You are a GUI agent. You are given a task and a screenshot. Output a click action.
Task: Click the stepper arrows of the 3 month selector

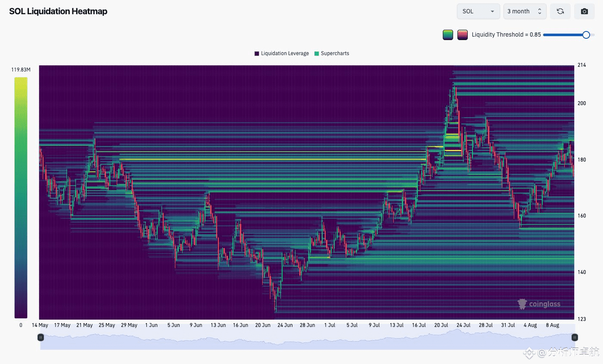coord(540,12)
